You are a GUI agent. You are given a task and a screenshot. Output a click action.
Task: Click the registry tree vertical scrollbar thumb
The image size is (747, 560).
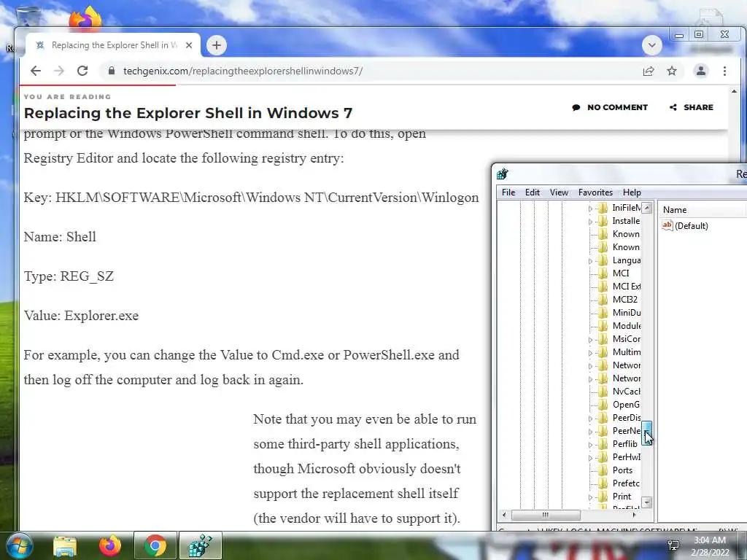click(646, 432)
